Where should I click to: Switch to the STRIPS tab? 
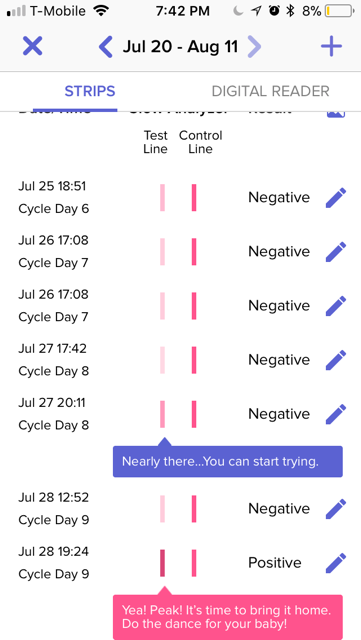(90, 91)
